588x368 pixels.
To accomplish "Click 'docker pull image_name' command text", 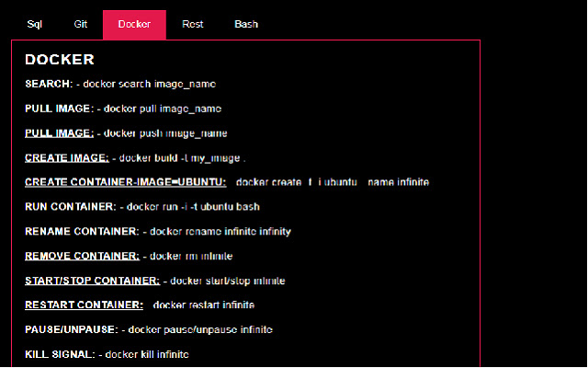I will click(x=163, y=109).
